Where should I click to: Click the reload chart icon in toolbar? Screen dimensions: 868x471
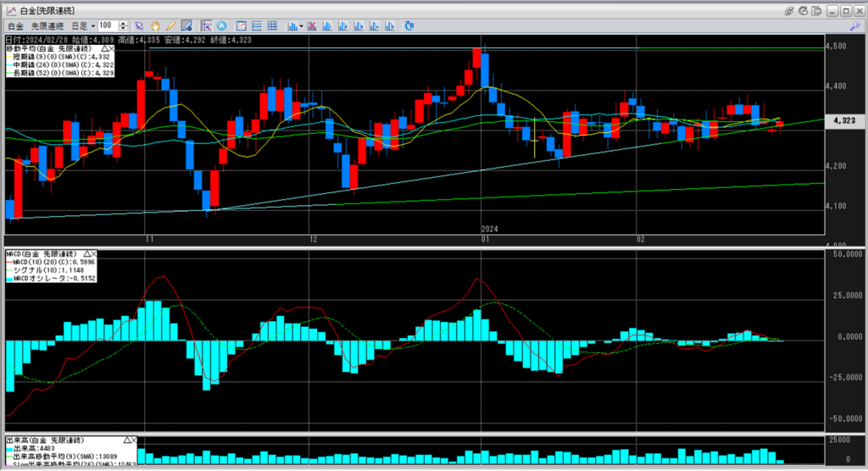[x=409, y=26]
